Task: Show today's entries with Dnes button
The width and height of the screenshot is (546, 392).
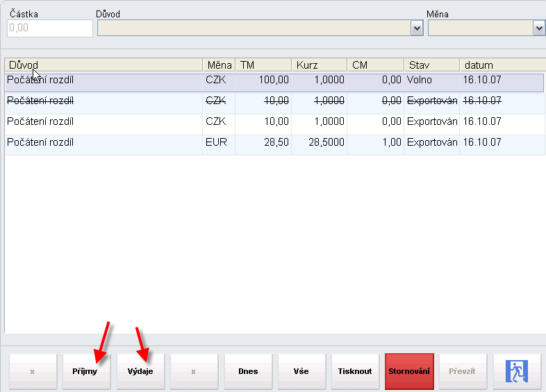Action: [248, 371]
